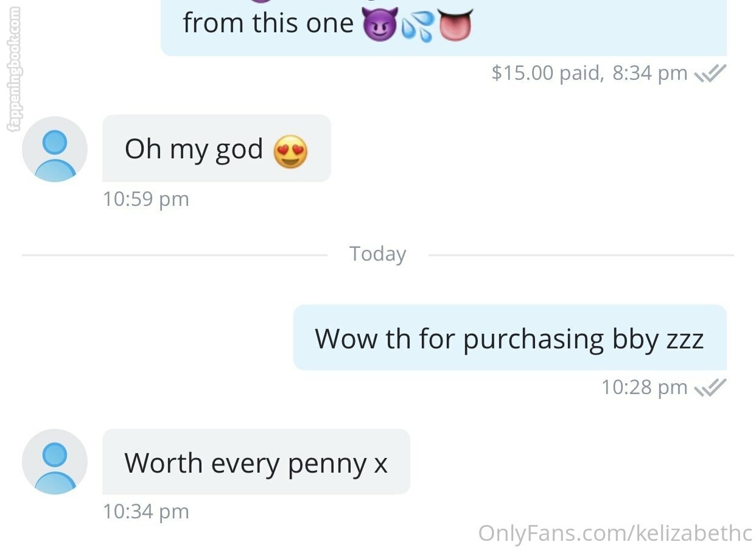
Task: Click the tongue emoji in message
Action: (454, 24)
